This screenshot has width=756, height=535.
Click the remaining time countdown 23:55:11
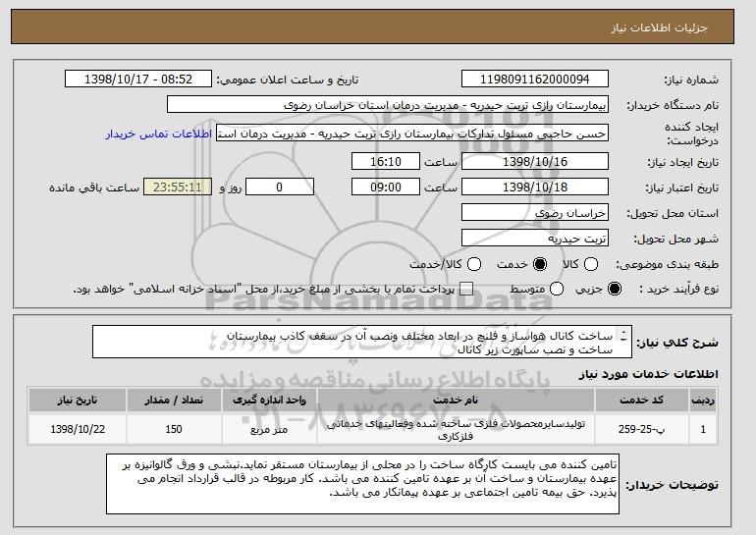(178, 187)
